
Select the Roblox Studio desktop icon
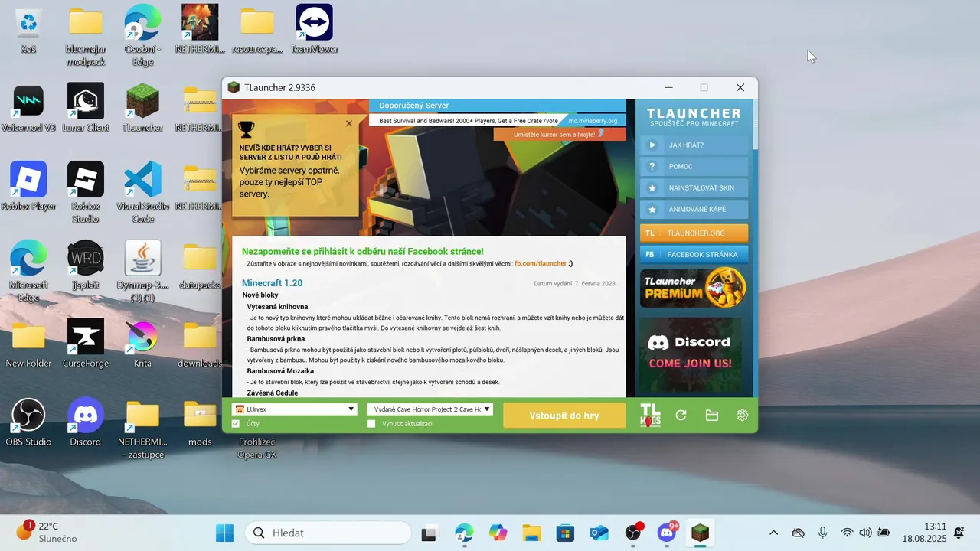86,191
